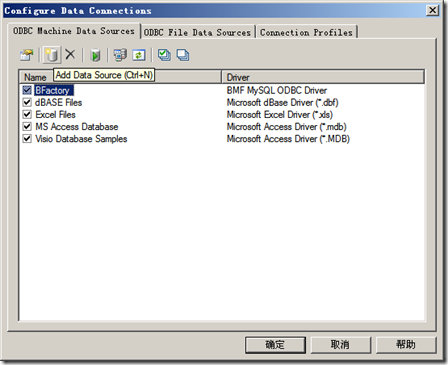The height and width of the screenshot is (365, 448).
Task: Uncheck the BFactory checkbox
Action: [27, 90]
